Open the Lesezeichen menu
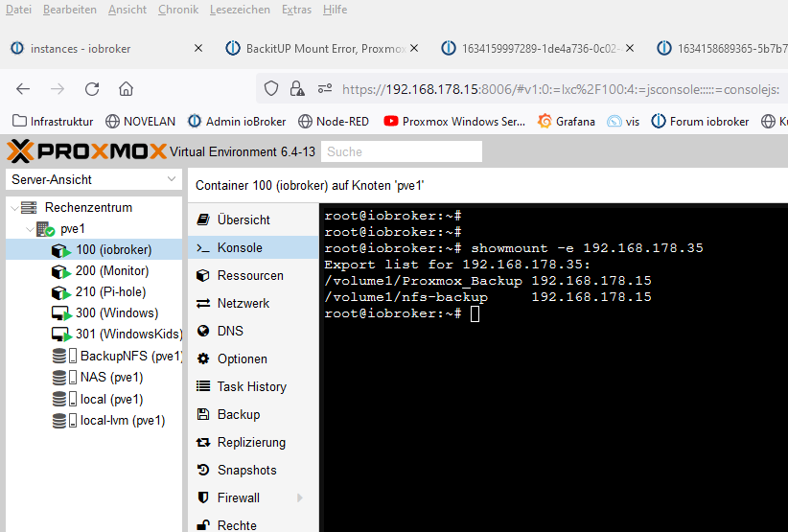Image resolution: width=788 pixels, height=532 pixels. (240, 10)
